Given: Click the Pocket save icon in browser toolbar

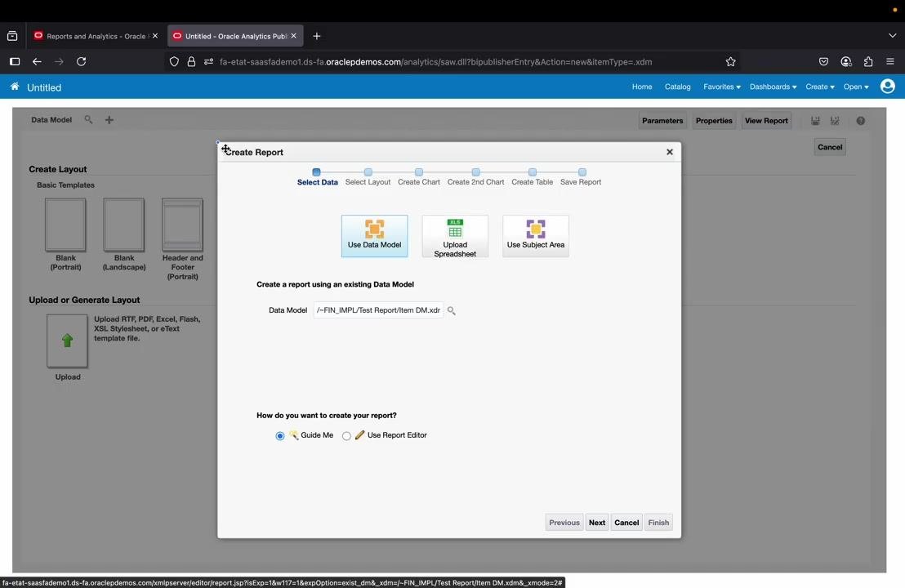Looking at the screenshot, I should pos(823,61).
